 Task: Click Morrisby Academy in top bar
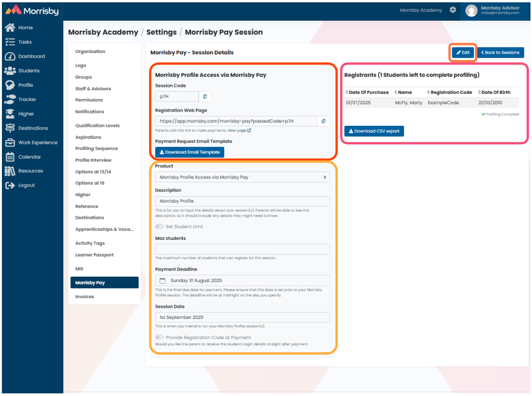pos(421,10)
